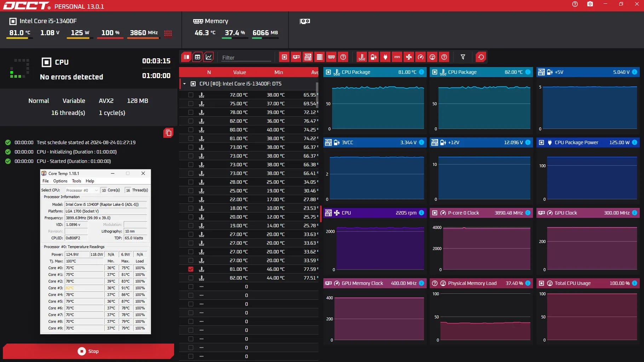Check the 18.00 °C sensor row checkbox
This screenshot has width=644, height=362.
coord(191,208)
